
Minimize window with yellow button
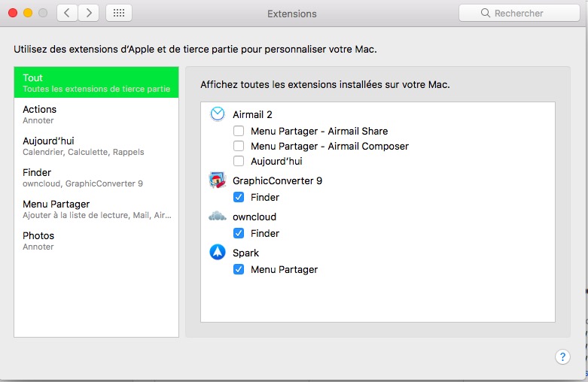(x=28, y=13)
